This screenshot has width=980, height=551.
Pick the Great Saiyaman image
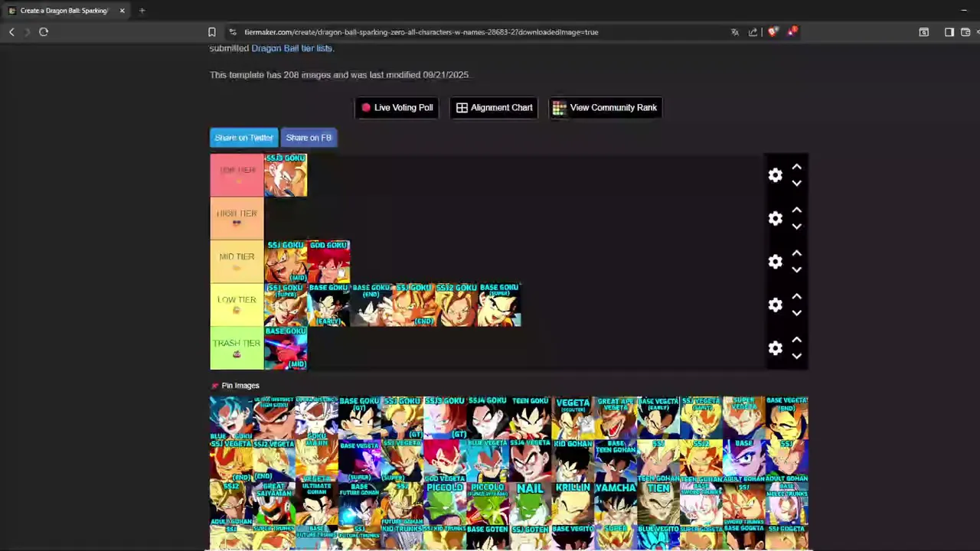click(273, 504)
